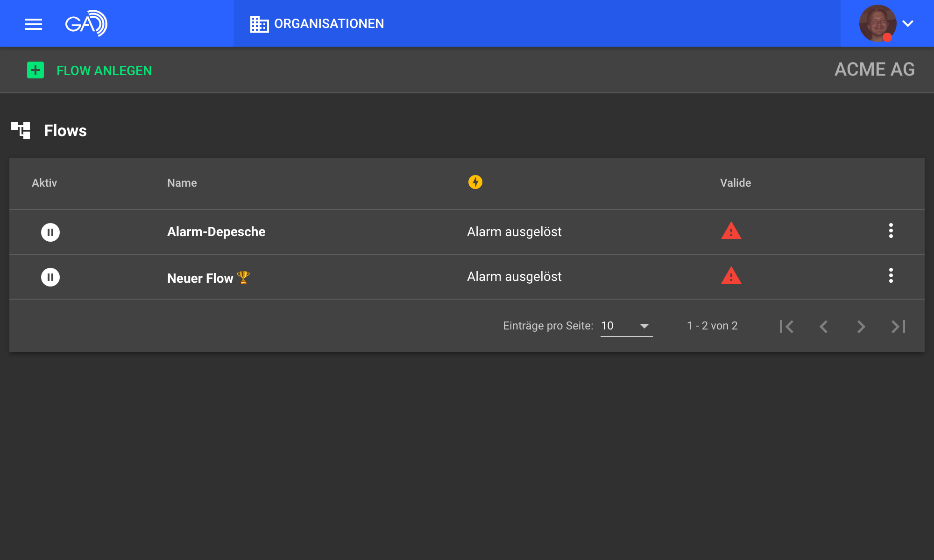The width and height of the screenshot is (934, 560).
Task: Click the yellow lightning trigger column icon
Action: click(475, 182)
